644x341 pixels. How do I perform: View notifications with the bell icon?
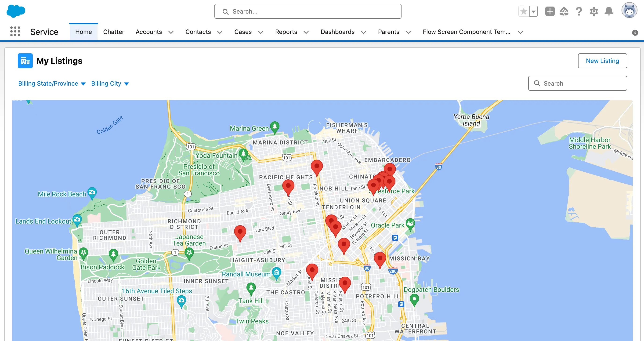pyautogui.click(x=608, y=11)
